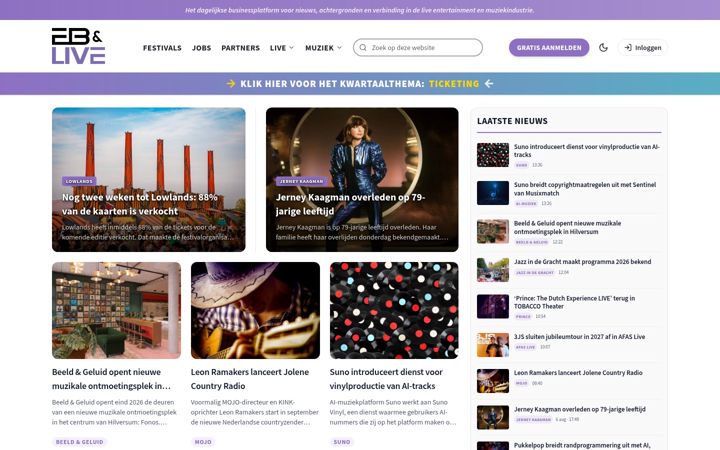Open the Festivals menu item
The height and width of the screenshot is (450, 720).
tap(162, 48)
